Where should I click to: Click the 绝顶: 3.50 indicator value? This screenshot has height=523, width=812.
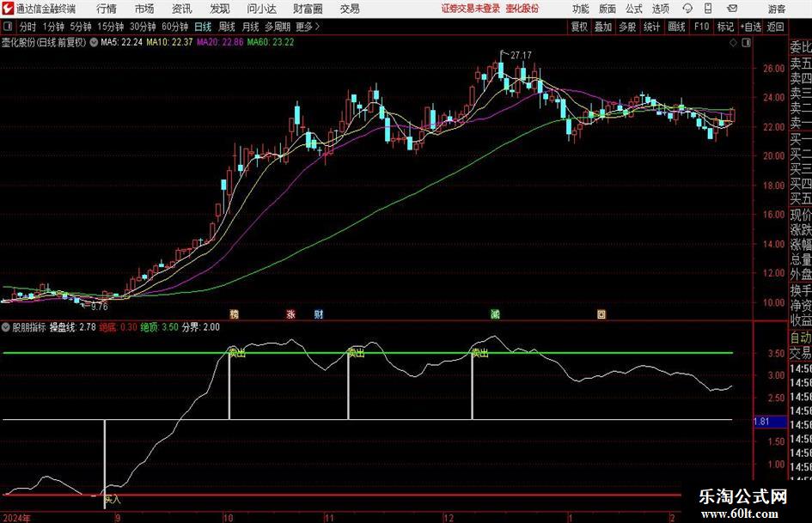tap(160, 327)
